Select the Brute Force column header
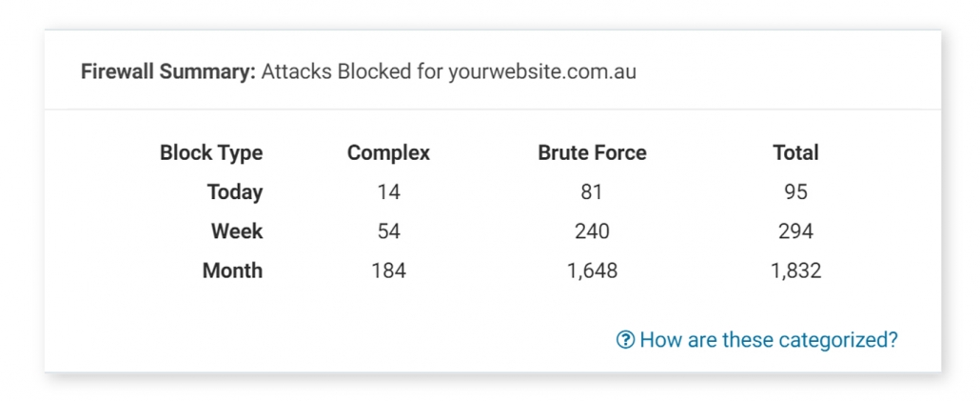Viewport: 980px width, 401px height. pyautogui.click(x=592, y=152)
